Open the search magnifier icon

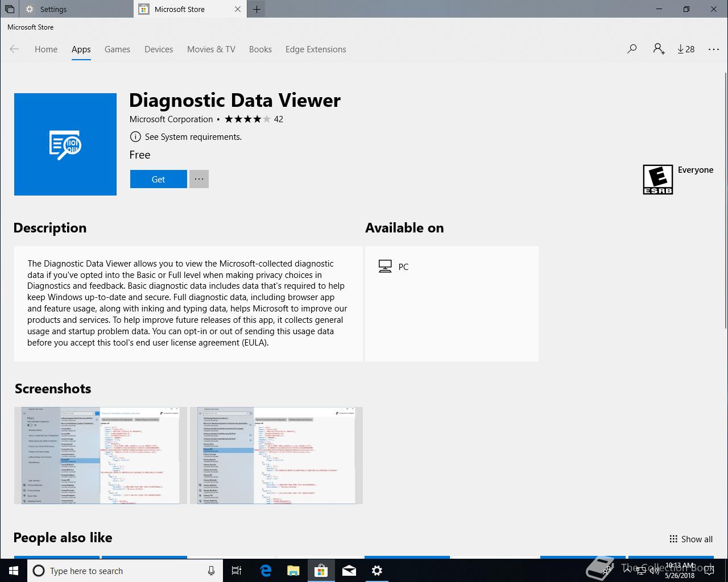[632, 49]
